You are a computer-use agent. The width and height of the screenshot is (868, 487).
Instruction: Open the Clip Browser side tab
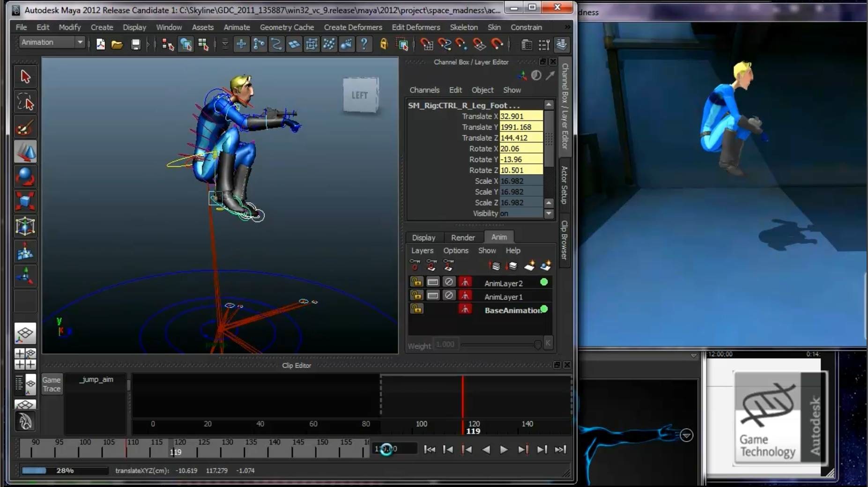click(564, 240)
